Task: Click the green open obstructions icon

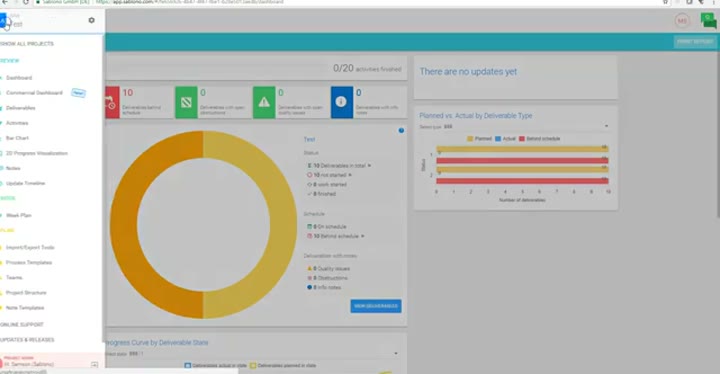Action: click(x=186, y=102)
